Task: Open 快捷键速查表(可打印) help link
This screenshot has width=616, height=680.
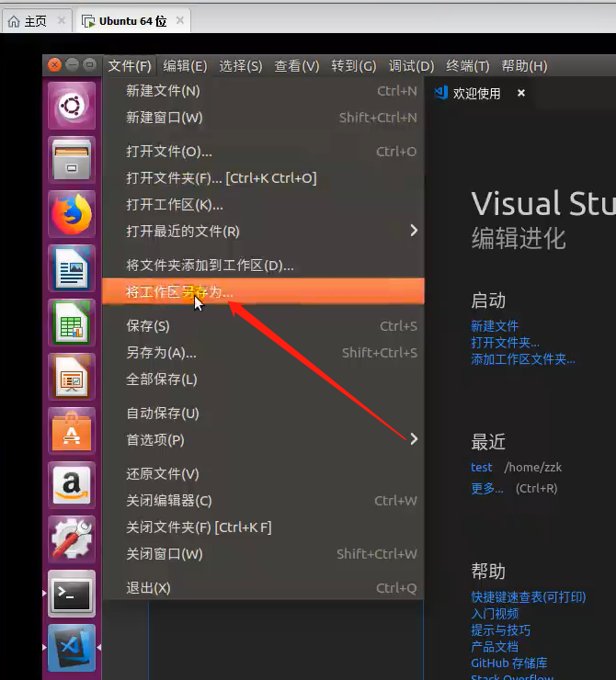Action: (529, 597)
